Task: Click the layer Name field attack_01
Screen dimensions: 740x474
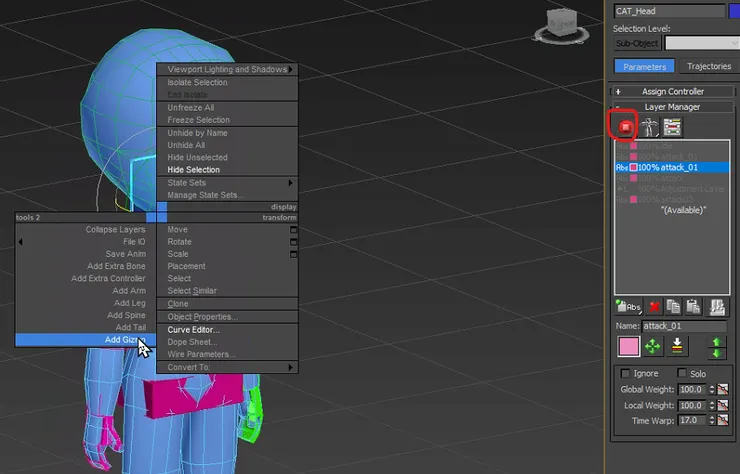Action: [684, 326]
